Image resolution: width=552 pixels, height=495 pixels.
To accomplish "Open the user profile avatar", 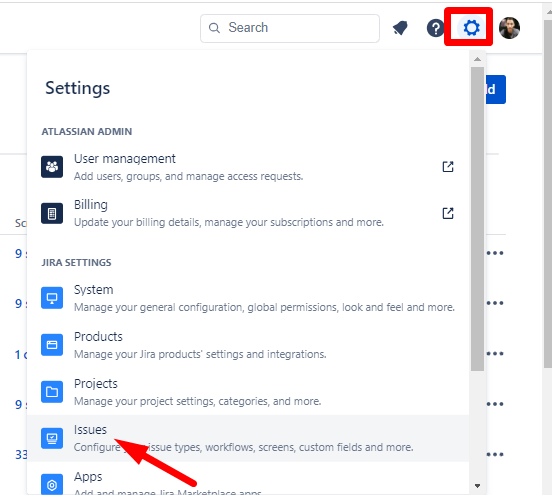I will coord(509,28).
